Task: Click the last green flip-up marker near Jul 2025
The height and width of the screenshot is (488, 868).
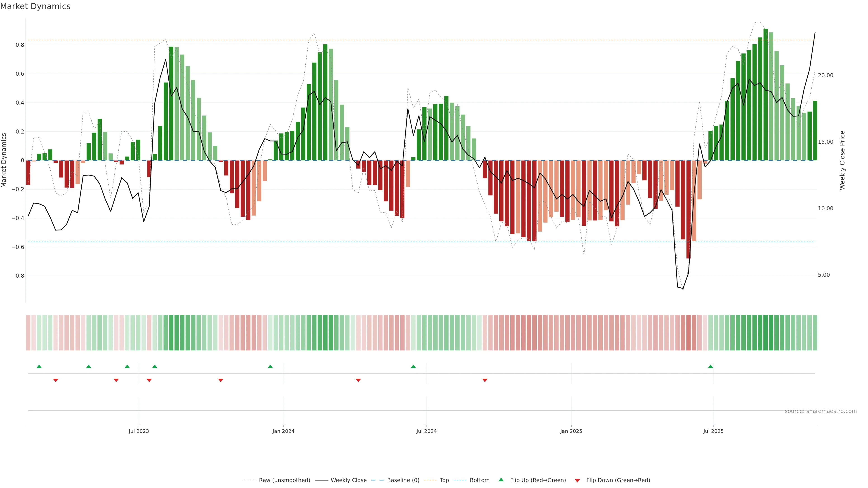Action: coord(710,366)
